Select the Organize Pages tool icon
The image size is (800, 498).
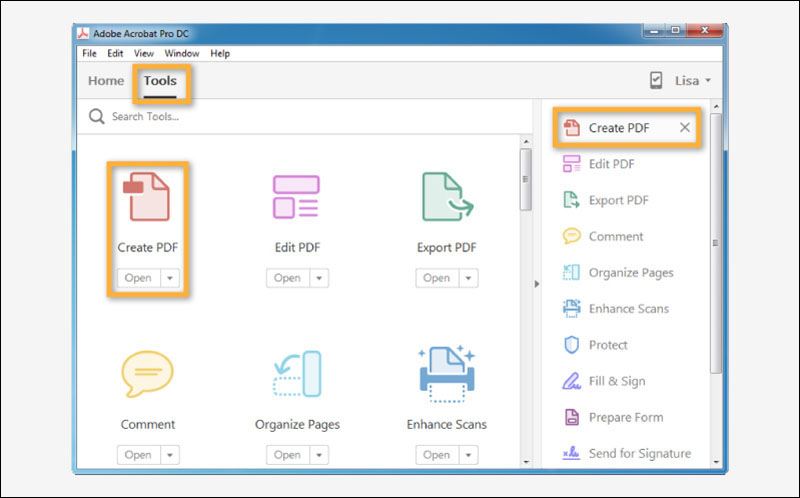point(296,373)
